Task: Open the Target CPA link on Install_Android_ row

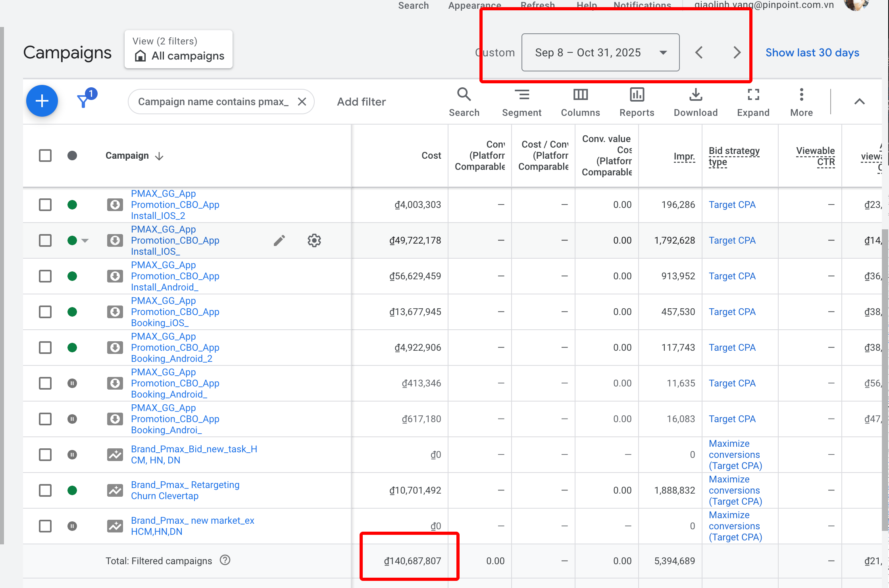Action: [732, 276]
